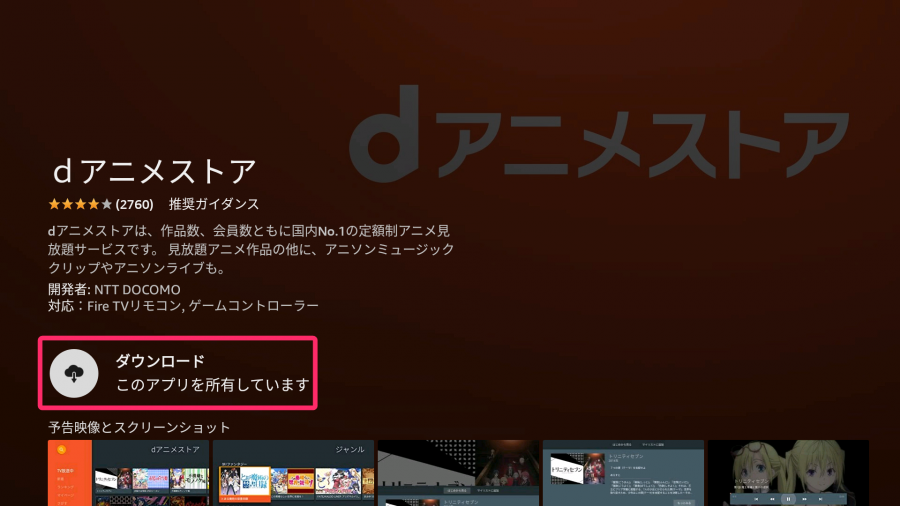Open third screenshot thumbnail with theater scene
900x506 pixels.
[x=458, y=473]
